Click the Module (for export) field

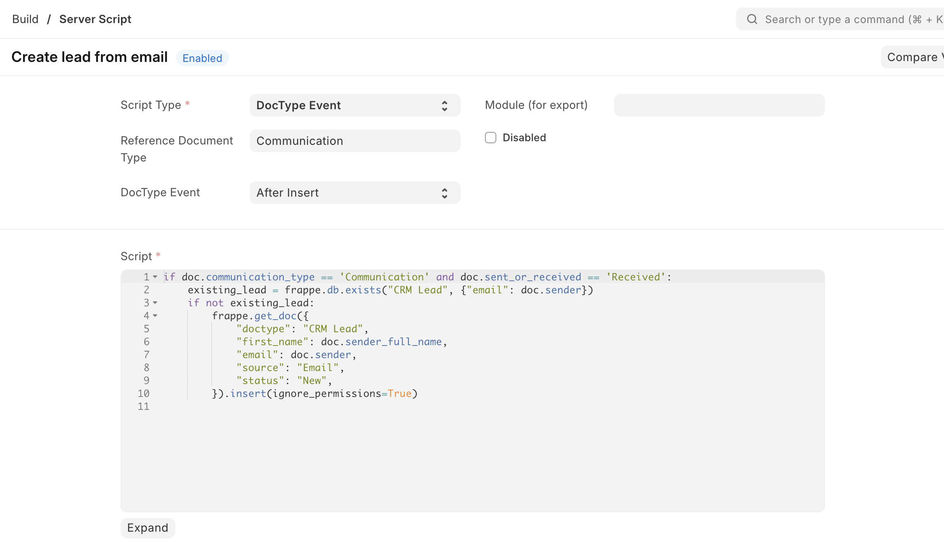719,106
